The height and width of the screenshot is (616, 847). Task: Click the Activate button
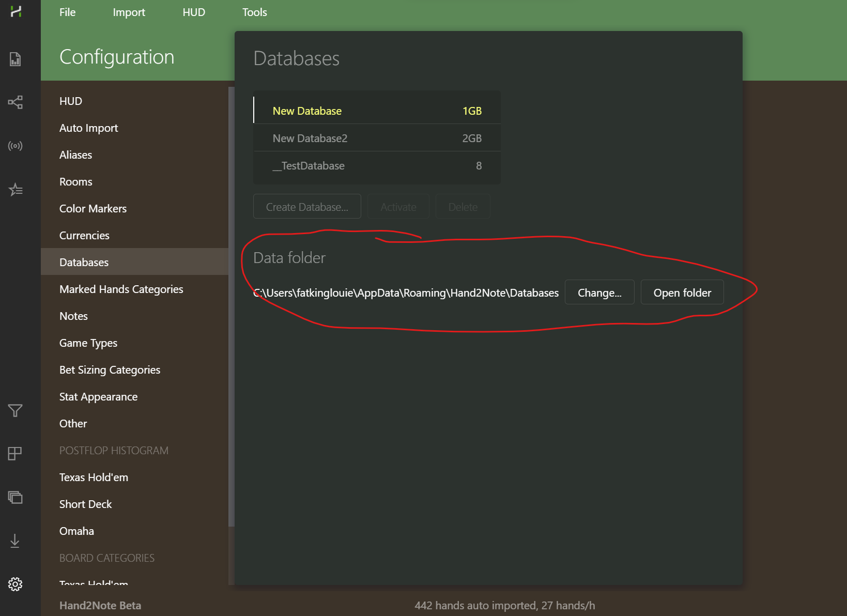pyautogui.click(x=398, y=207)
